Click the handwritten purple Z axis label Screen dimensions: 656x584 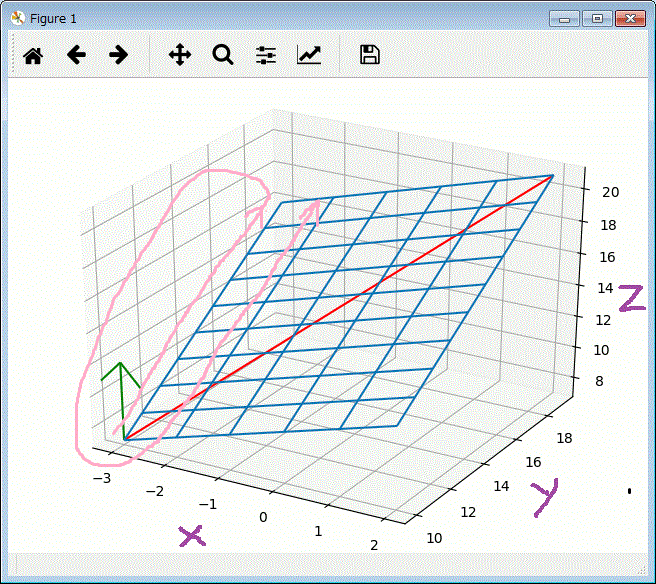point(631,298)
